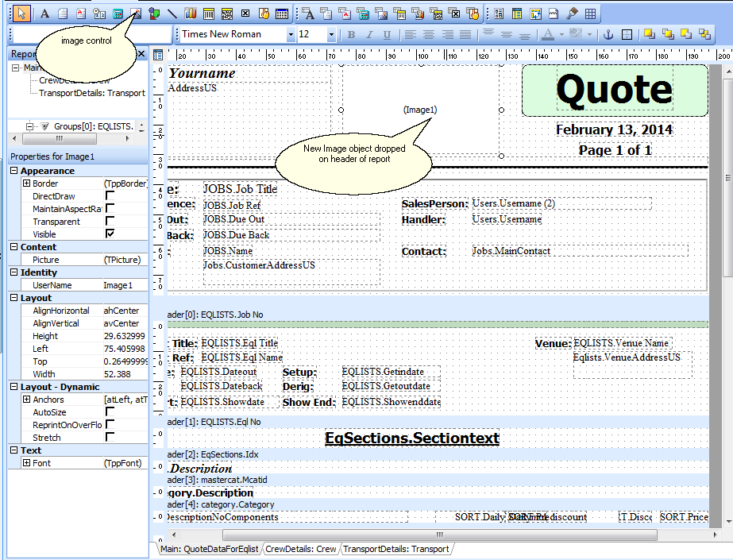Select the Barcode component tool
Viewport: 733px width, 560px height.
209,14
